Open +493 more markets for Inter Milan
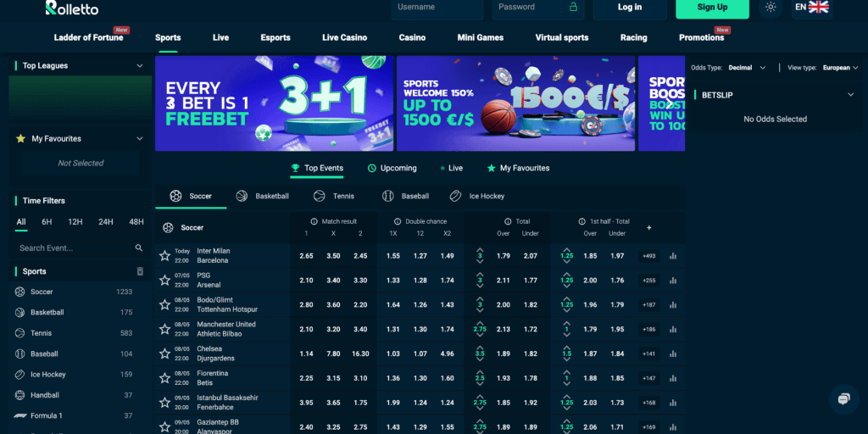This screenshot has height=434, width=868. 648,256
